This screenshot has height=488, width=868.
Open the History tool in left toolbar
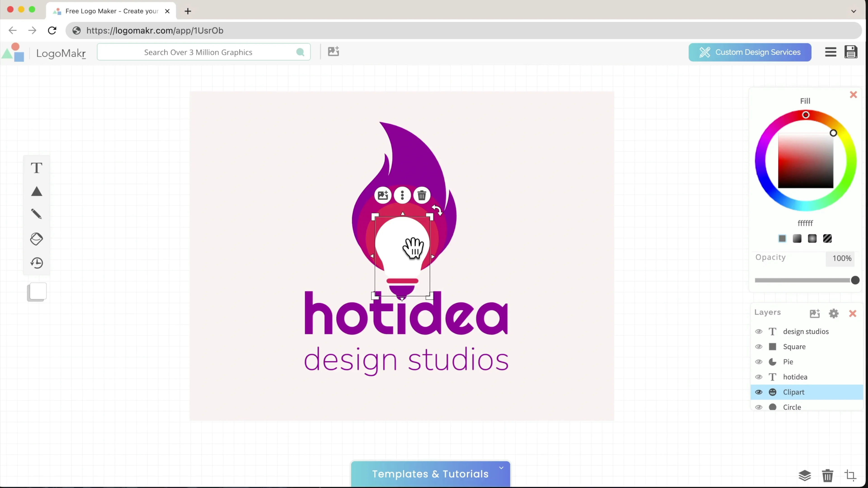(x=36, y=263)
